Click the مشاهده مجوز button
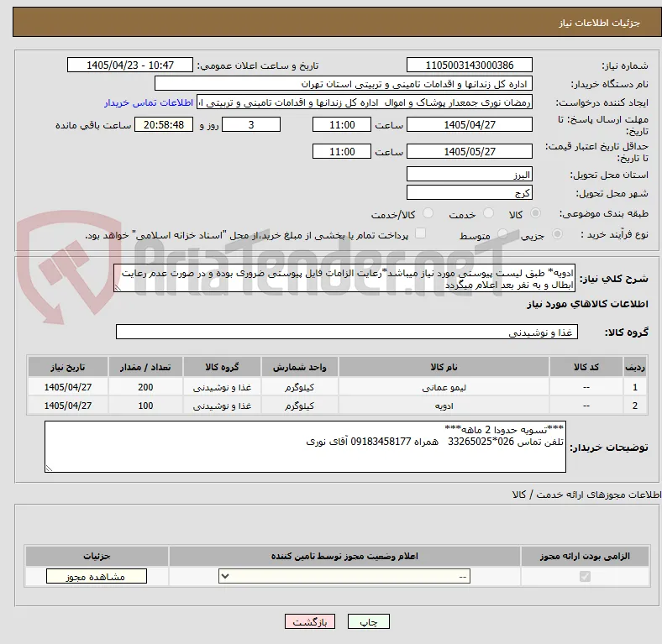The image size is (662, 644). click(x=97, y=577)
